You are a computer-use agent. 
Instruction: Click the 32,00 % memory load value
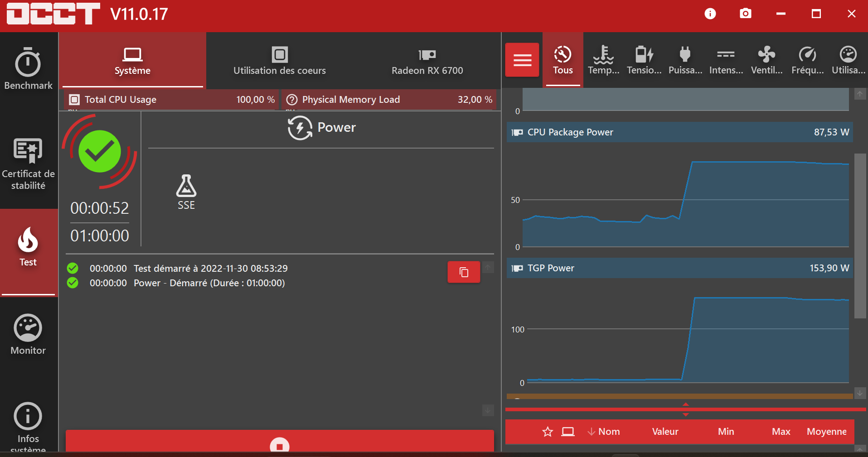475,100
